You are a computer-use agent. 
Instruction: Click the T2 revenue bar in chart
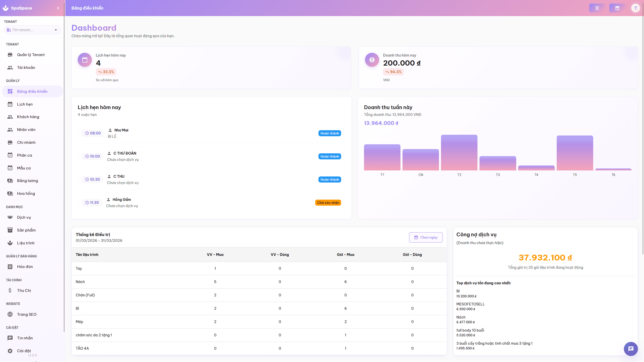pos(459,153)
